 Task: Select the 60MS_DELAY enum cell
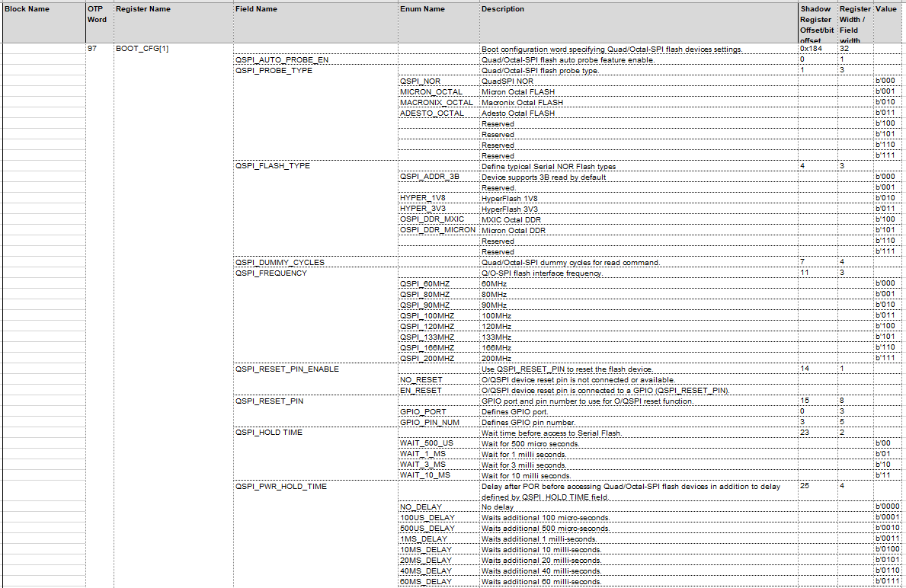click(439, 582)
